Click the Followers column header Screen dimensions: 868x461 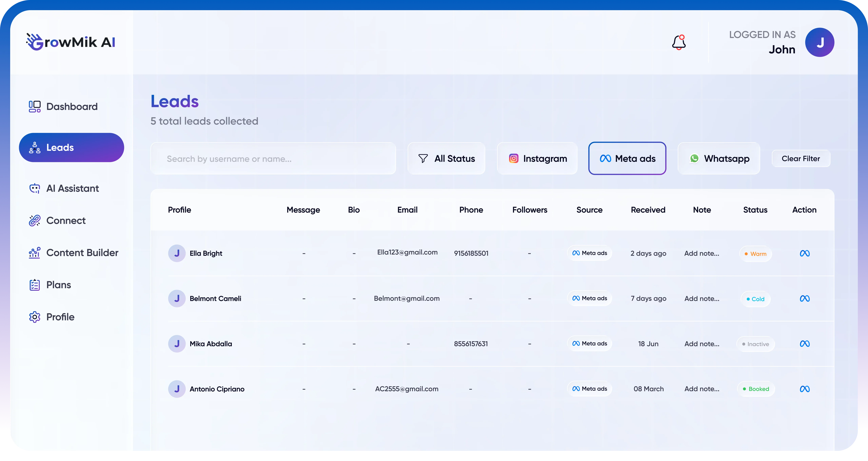(530, 210)
